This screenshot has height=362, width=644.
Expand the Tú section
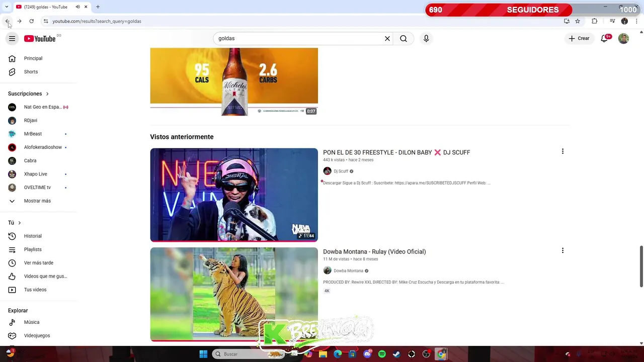15,223
